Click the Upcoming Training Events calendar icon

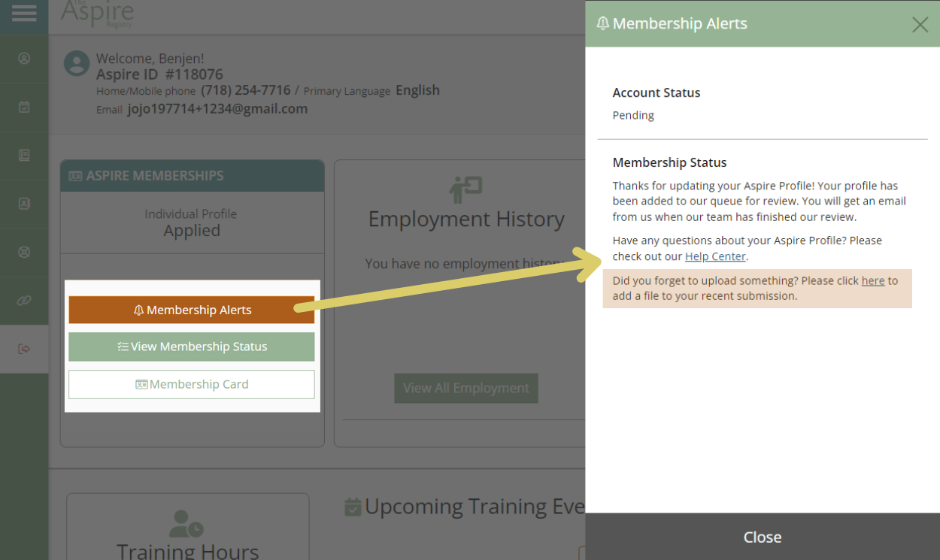click(x=353, y=507)
